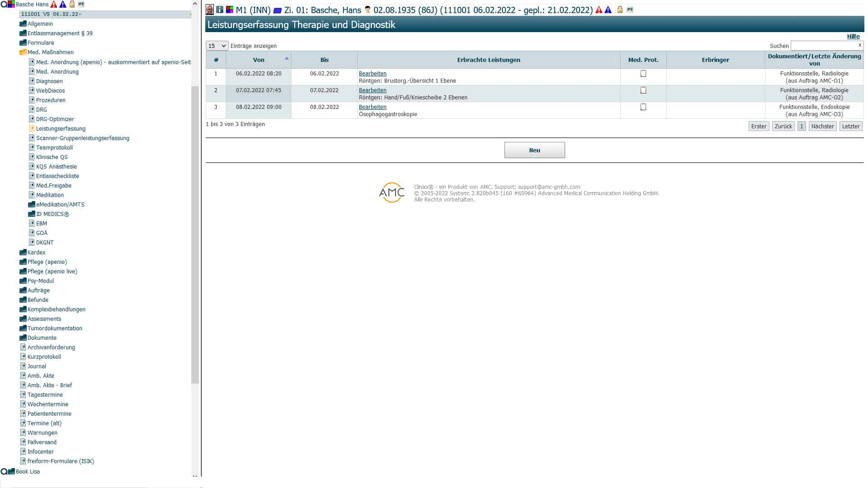This screenshot has width=868, height=488.
Task: Click the Neu button
Action: pyautogui.click(x=534, y=150)
